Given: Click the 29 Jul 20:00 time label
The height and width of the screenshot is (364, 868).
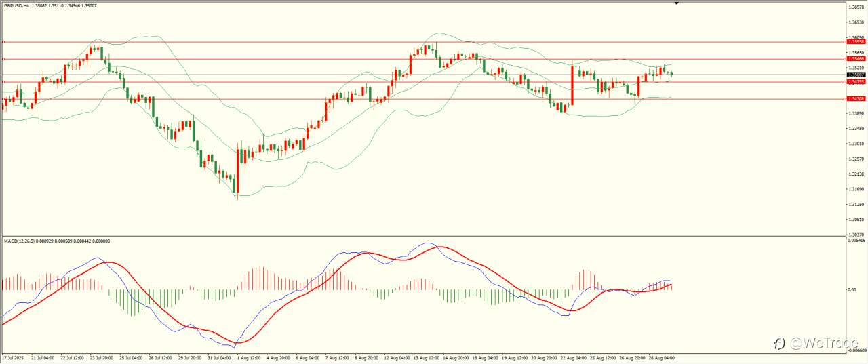Looking at the screenshot, I should click(189, 357).
